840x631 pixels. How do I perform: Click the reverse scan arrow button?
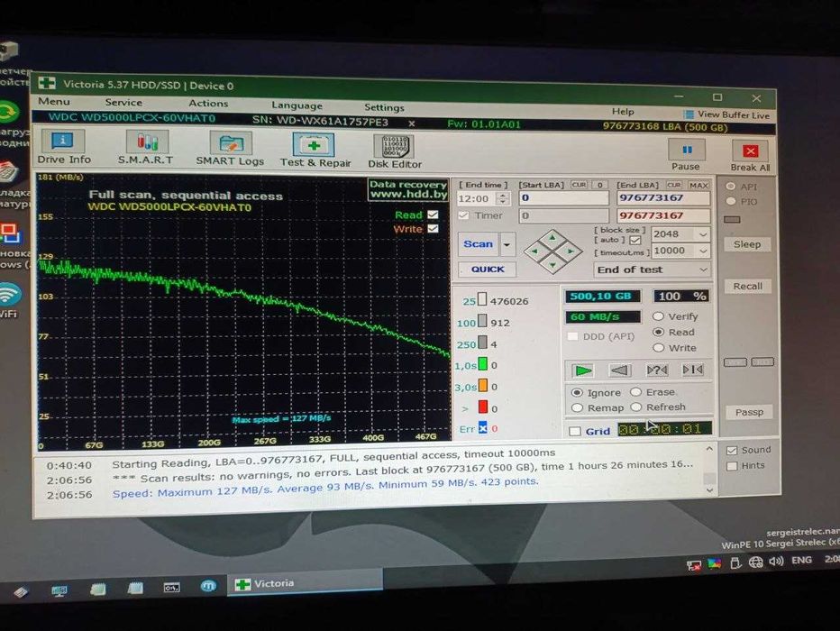tap(620, 370)
